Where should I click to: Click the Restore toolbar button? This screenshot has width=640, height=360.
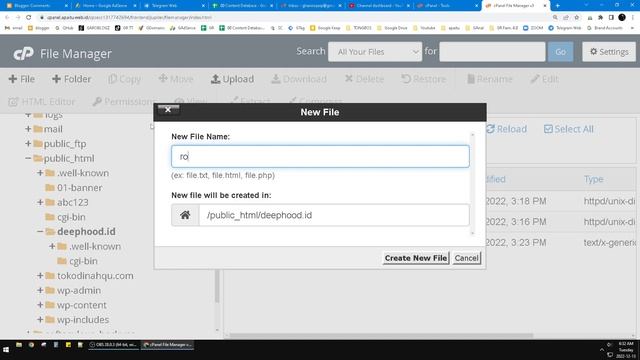tap(423, 79)
